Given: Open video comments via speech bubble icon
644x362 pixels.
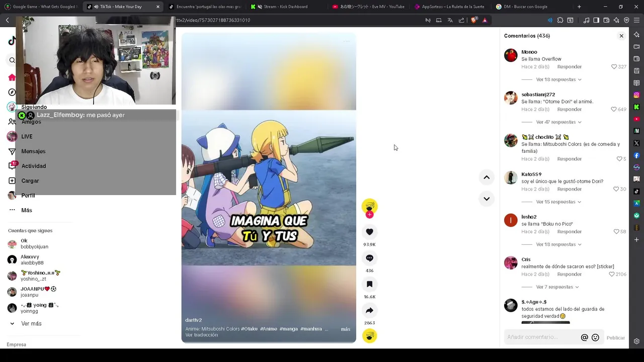Looking at the screenshot, I should [x=369, y=258].
